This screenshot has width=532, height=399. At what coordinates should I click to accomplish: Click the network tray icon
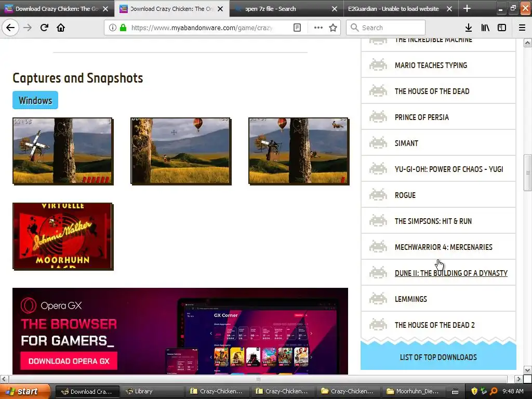(x=484, y=391)
